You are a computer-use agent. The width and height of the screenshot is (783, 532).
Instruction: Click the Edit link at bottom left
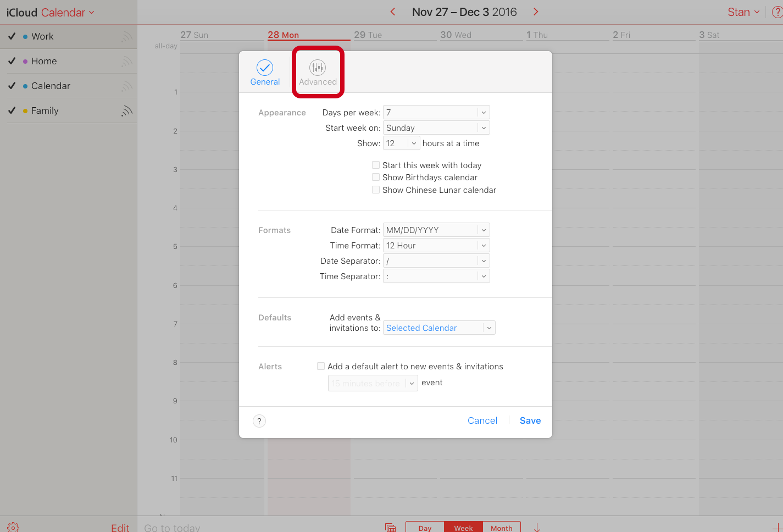120,526
